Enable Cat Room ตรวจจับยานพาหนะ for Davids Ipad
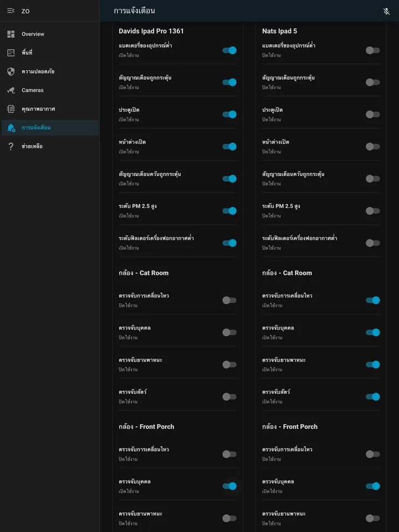Viewport: 399px width, 532px height. click(229, 365)
